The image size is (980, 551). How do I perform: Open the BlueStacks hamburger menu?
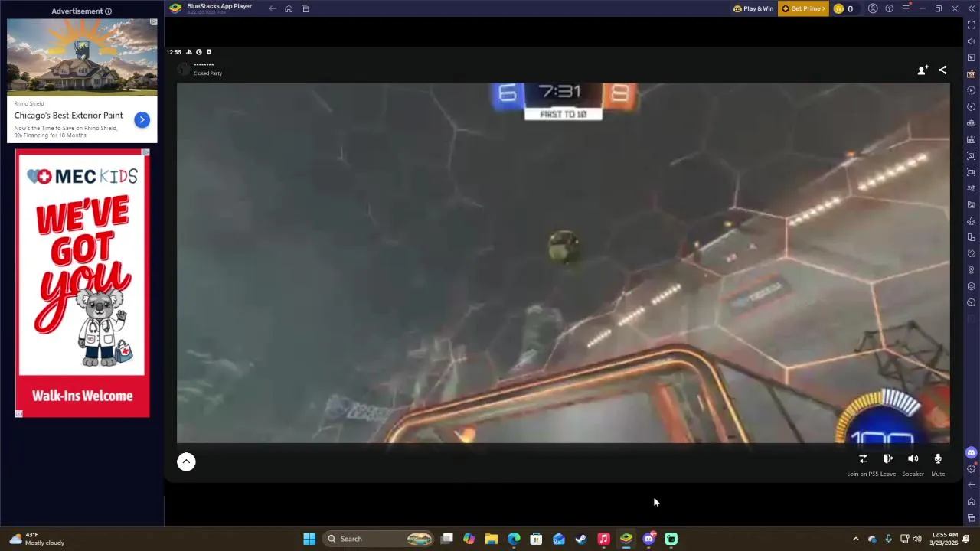pos(906,8)
